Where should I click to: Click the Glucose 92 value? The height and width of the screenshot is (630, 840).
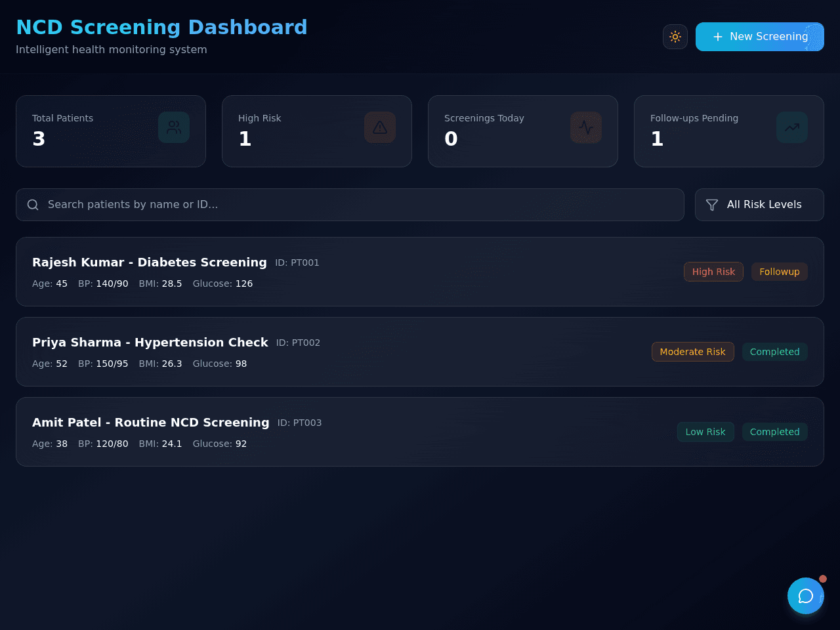click(x=241, y=444)
